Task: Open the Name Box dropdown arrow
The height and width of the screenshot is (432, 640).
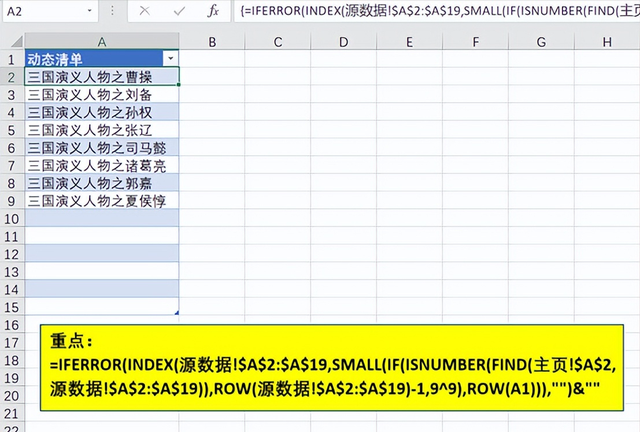Action: coord(90,11)
